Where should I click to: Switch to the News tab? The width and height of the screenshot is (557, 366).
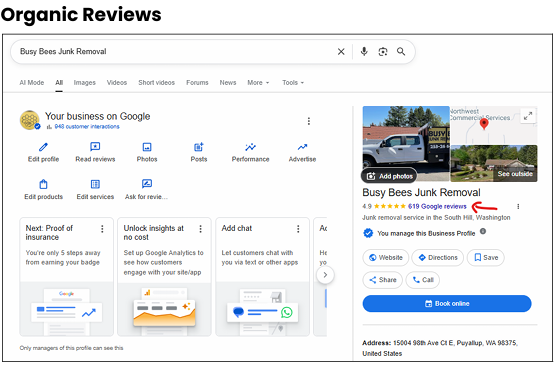pos(228,83)
